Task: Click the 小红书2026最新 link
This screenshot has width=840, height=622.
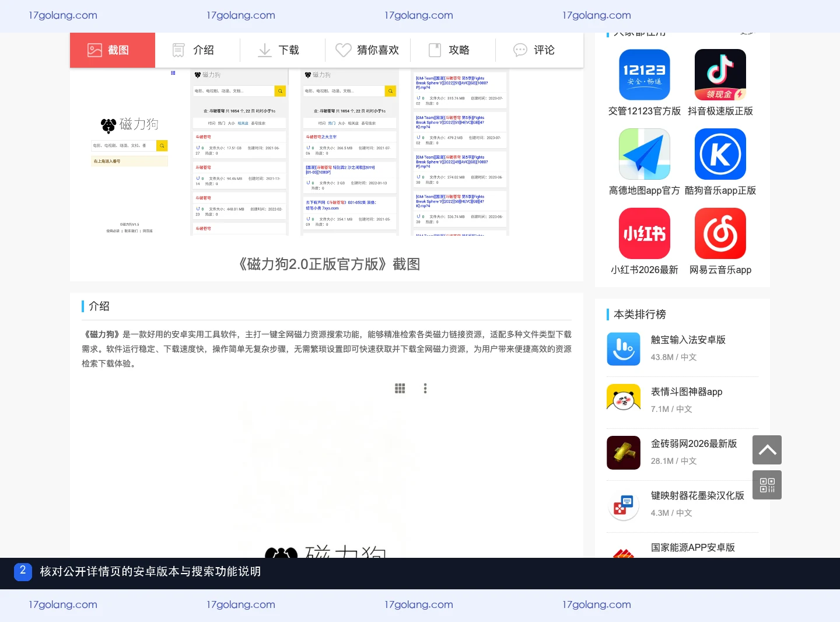Action: click(x=645, y=270)
